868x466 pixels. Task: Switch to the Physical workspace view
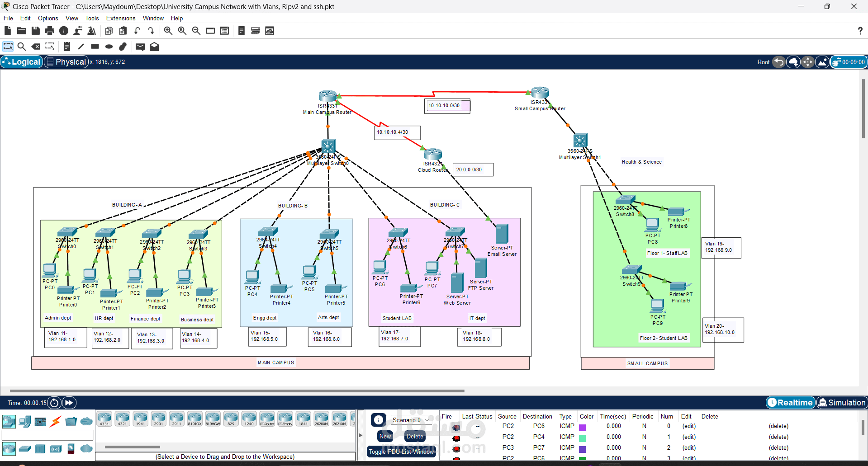pos(66,61)
